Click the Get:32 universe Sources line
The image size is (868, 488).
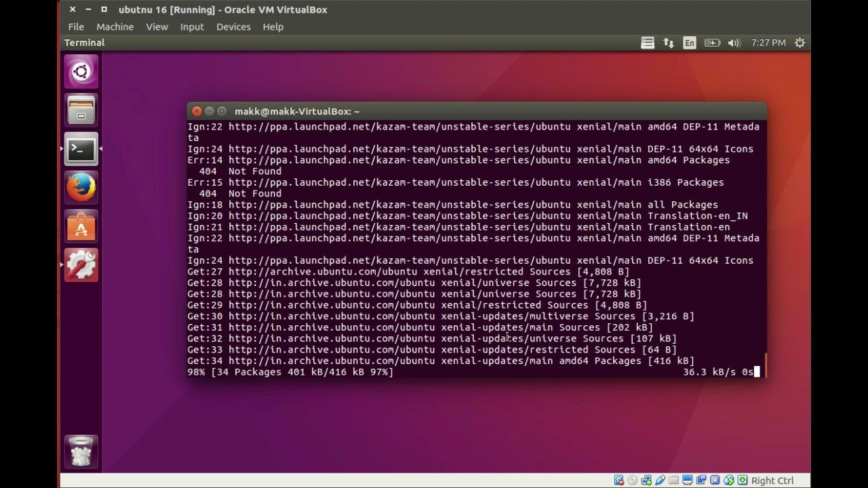(x=432, y=338)
